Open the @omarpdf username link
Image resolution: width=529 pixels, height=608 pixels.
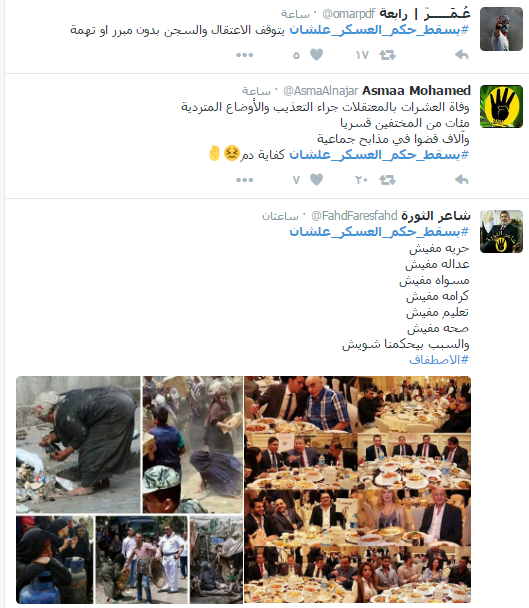click(348, 14)
